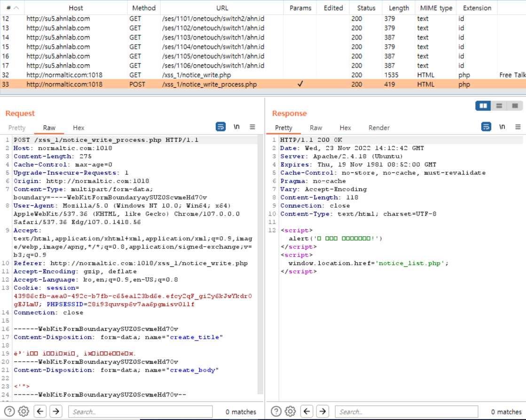
Task: Click the Server: Apache/2.4.18 response header
Action: (x=341, y=156)
